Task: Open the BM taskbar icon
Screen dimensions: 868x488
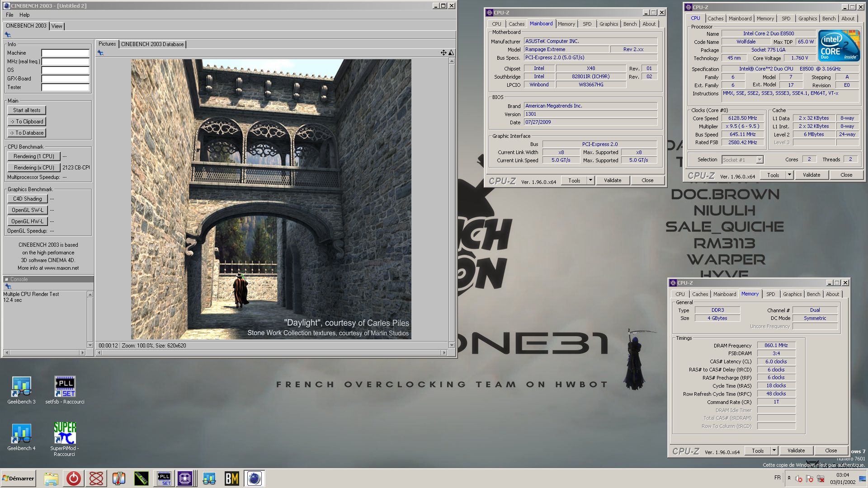Action: [231, 479]
